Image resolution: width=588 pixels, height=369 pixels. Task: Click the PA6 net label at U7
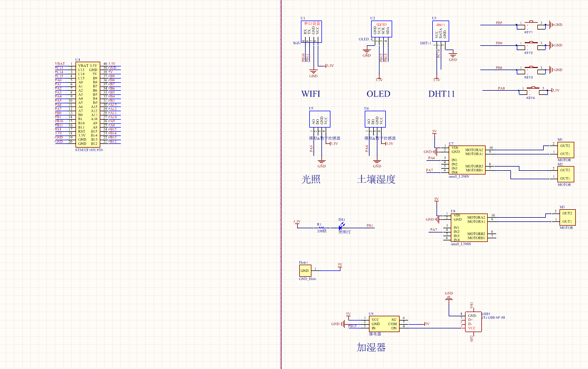(432, 158)
